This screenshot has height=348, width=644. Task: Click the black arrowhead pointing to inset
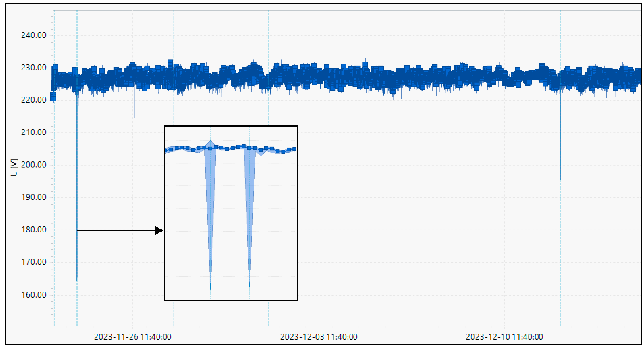coord(159,230)
